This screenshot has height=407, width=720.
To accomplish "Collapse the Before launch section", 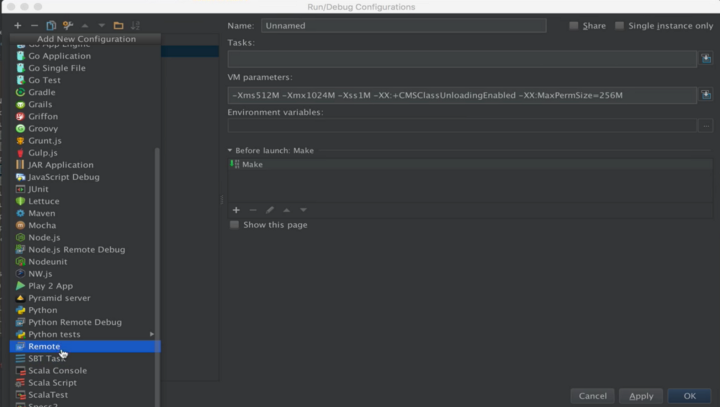I will tap(230, 150).
